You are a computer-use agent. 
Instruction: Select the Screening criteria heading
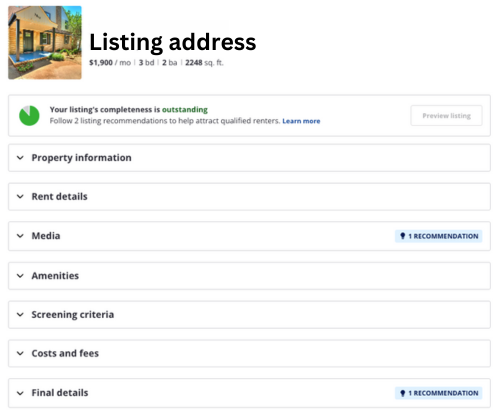(x=73, y=315)
